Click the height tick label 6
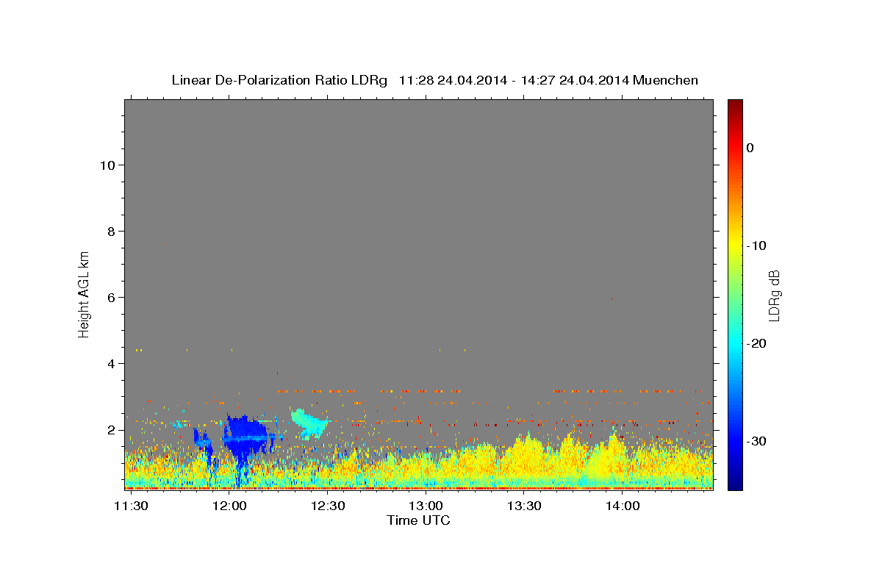This screenshot has height=588, width=882. [110, 297]
